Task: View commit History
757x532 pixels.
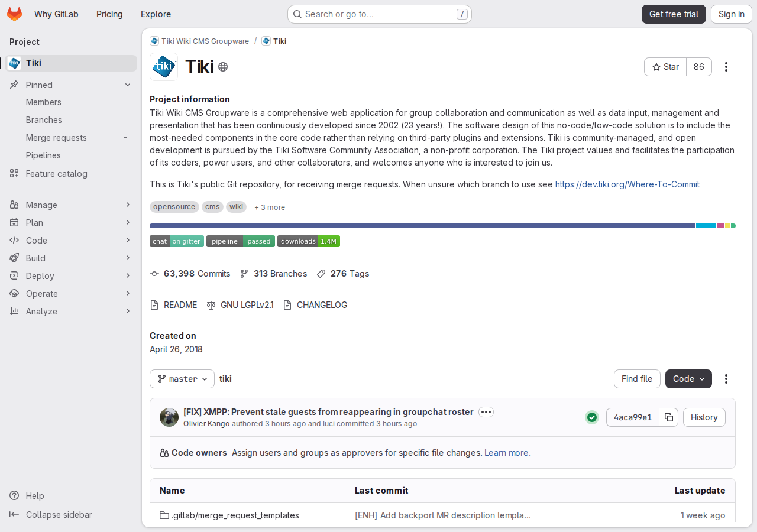Action: point(704,417)
